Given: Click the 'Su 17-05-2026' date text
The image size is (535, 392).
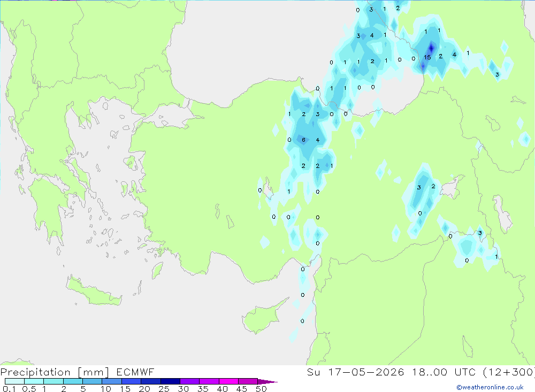Looking at the screenshot, I should 355,372.
